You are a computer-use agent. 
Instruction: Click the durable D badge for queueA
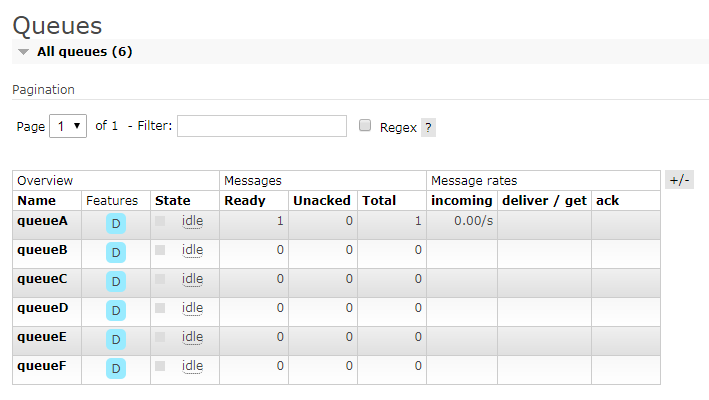click(x=116, y=224)
